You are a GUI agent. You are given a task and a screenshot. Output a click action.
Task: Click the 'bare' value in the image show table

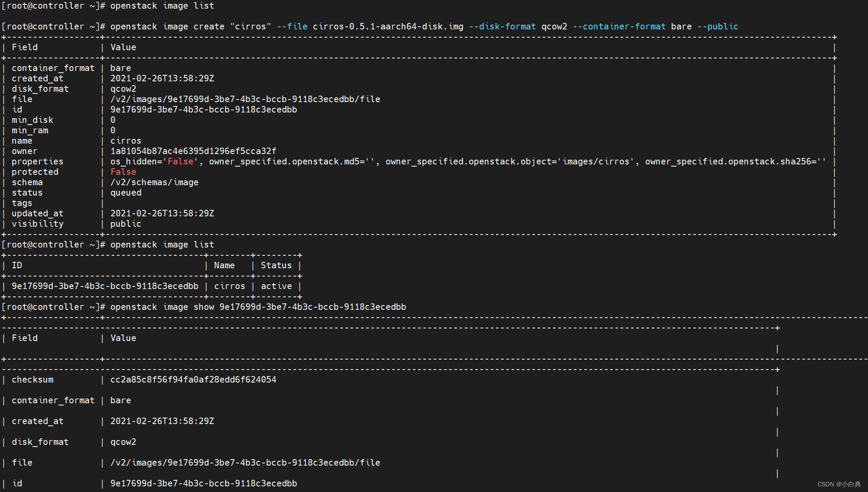pyautogui.click(x=121, y=401)
